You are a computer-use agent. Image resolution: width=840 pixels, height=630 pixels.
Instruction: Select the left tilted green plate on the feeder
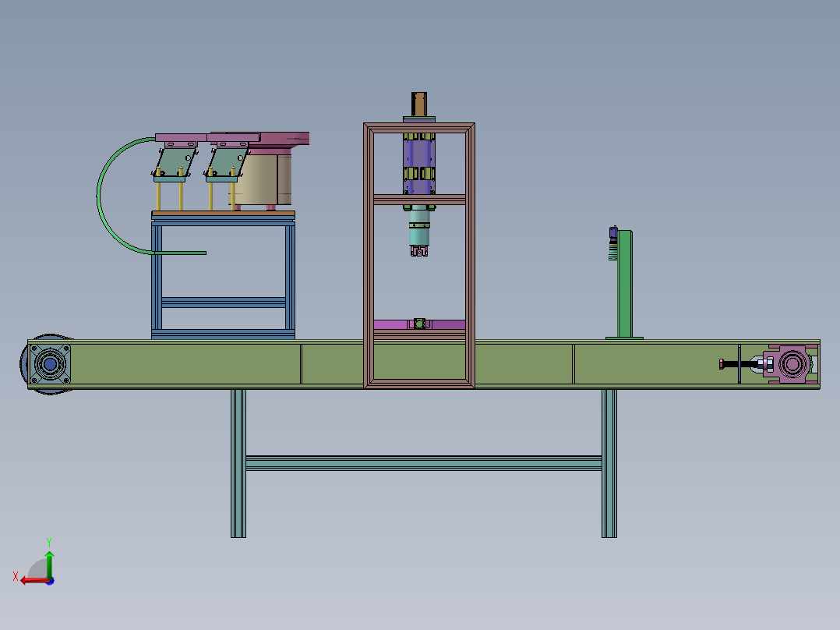175,162
